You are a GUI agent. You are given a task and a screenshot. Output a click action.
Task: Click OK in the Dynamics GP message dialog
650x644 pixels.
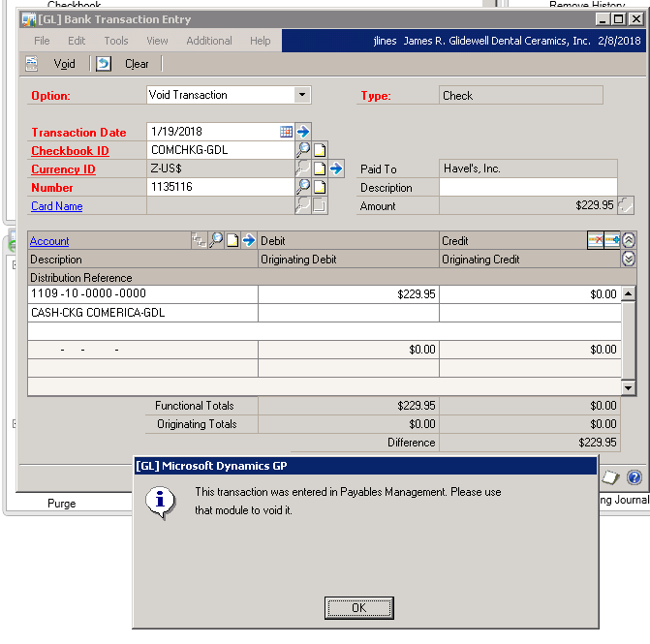click(359, 607)
